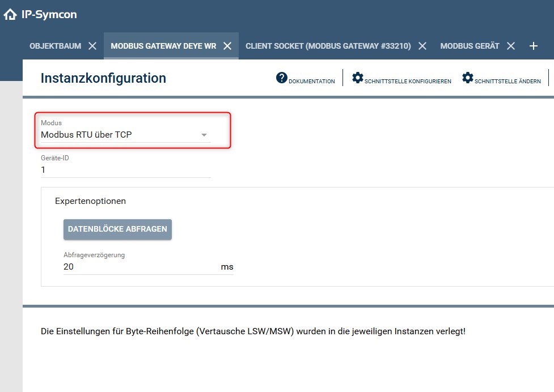Screen dimensions: 554x392
Task: Click the Dokumentation link text
Action: pyautogui.click(x=312, y=81)
